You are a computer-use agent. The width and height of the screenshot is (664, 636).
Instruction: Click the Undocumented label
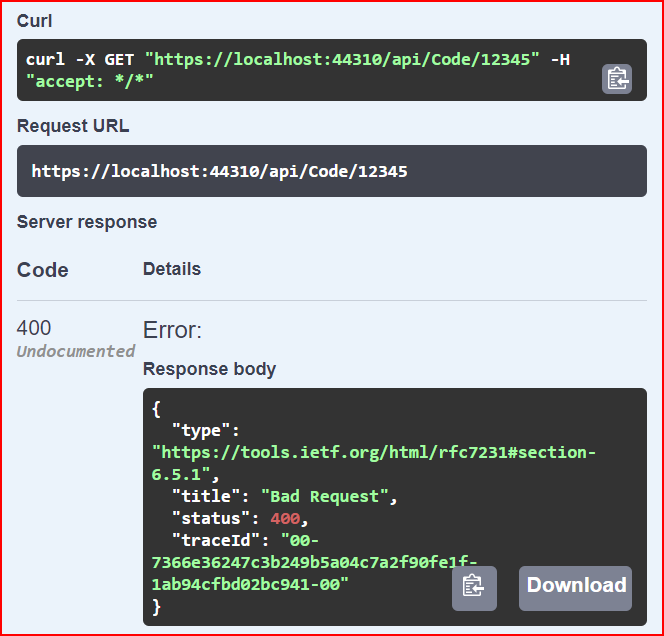tap(76, 351)
